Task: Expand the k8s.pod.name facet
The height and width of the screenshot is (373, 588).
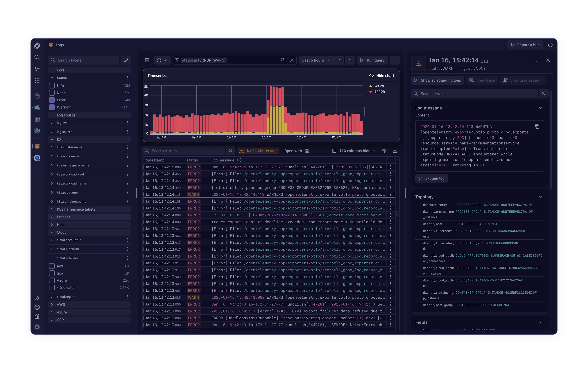Action: pos(52,192)
